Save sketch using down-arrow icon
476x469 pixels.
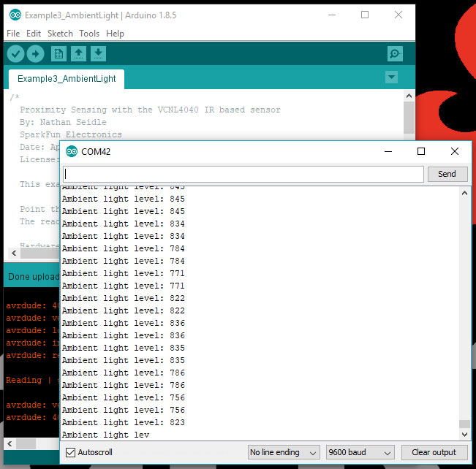pos(98,54)
